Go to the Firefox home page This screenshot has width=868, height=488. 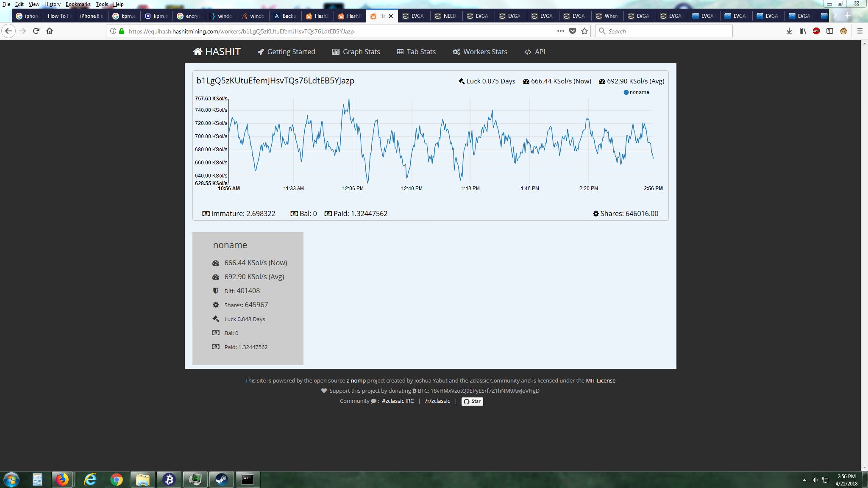[50, 31]
